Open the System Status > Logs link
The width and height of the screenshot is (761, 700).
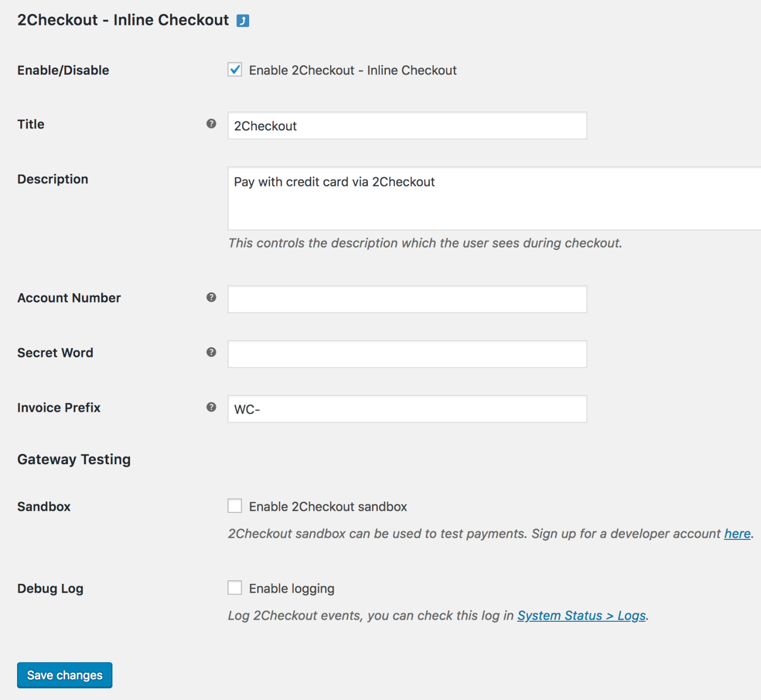coord(580,615)
